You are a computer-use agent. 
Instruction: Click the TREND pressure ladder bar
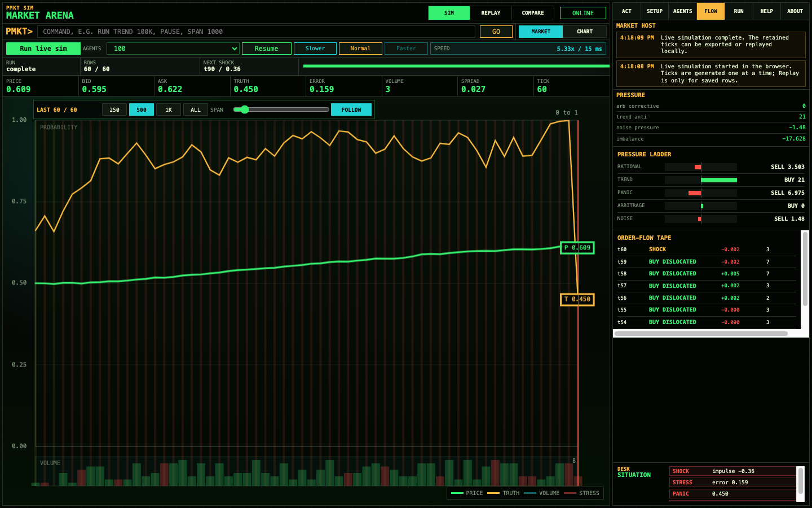point(701,180)
